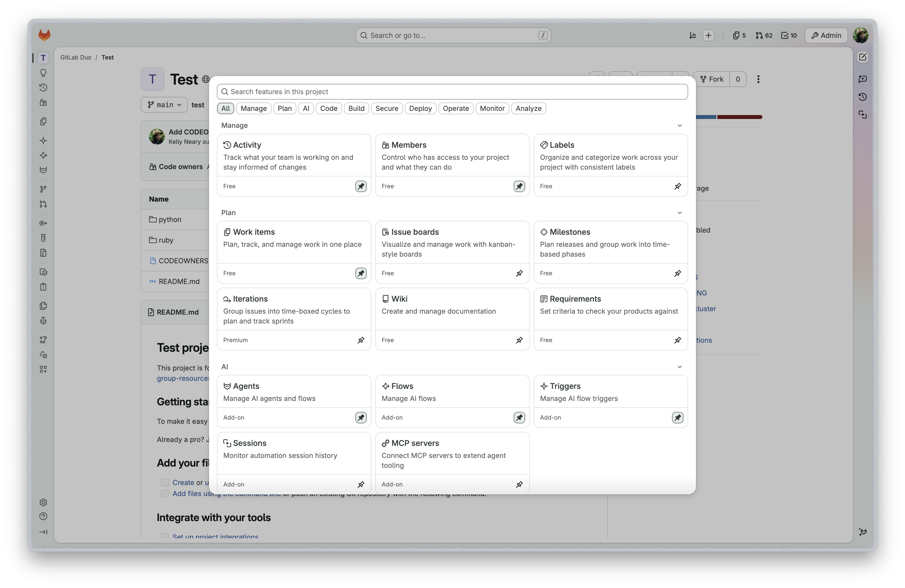Open the Test project avatar in sidebar

[x=43, y=58]
